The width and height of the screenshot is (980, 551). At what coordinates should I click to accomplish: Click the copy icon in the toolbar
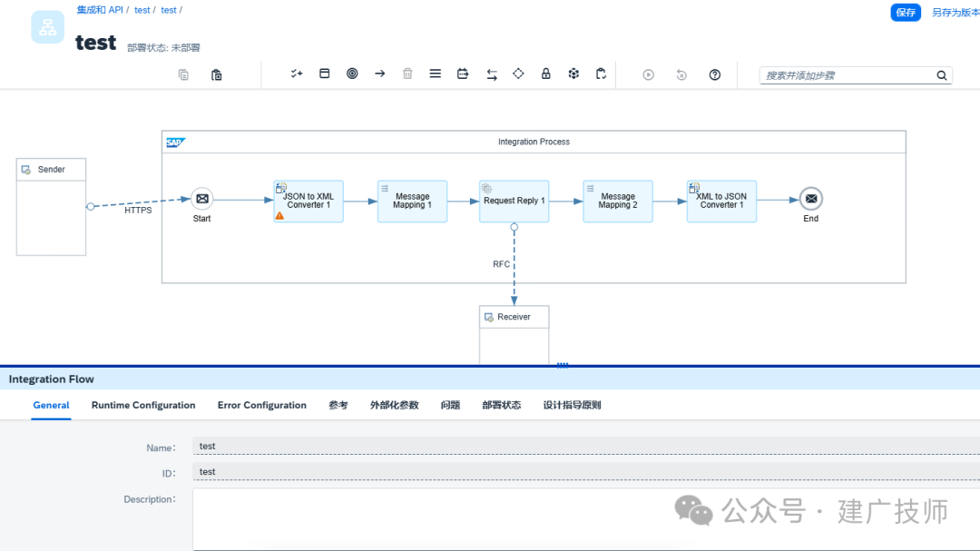[x=183, y=74]
